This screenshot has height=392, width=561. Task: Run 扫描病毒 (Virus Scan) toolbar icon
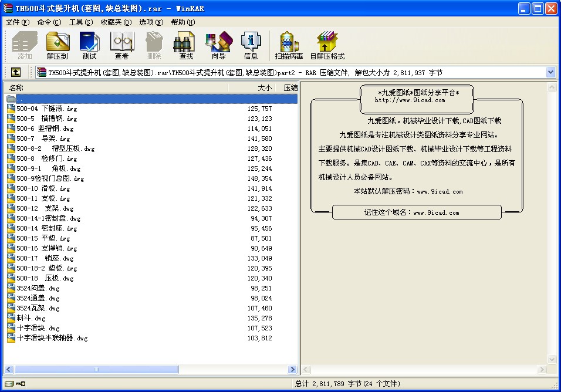tap(289, 45)
